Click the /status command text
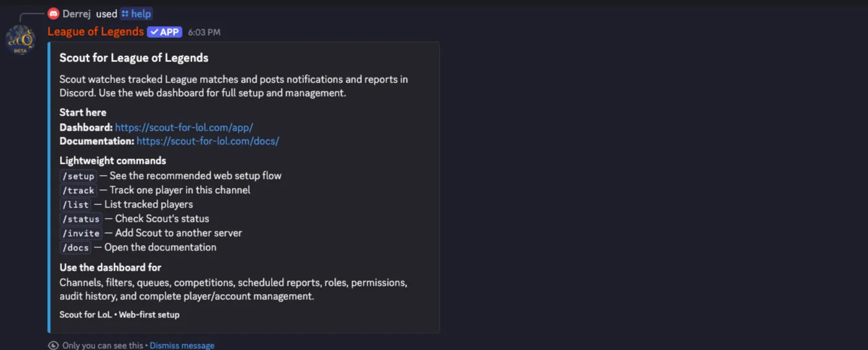 [x=81, y=219]
